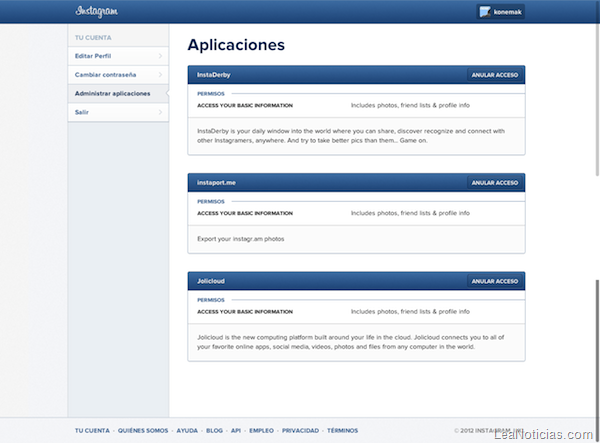Click InstaDerby description paragraph

click(351, 136)
